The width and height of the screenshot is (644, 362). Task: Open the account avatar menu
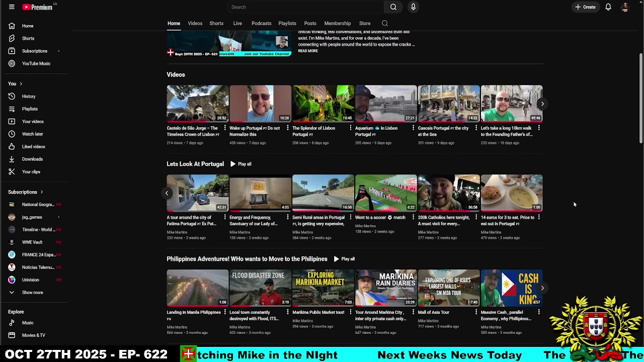[x=625, y=7]
